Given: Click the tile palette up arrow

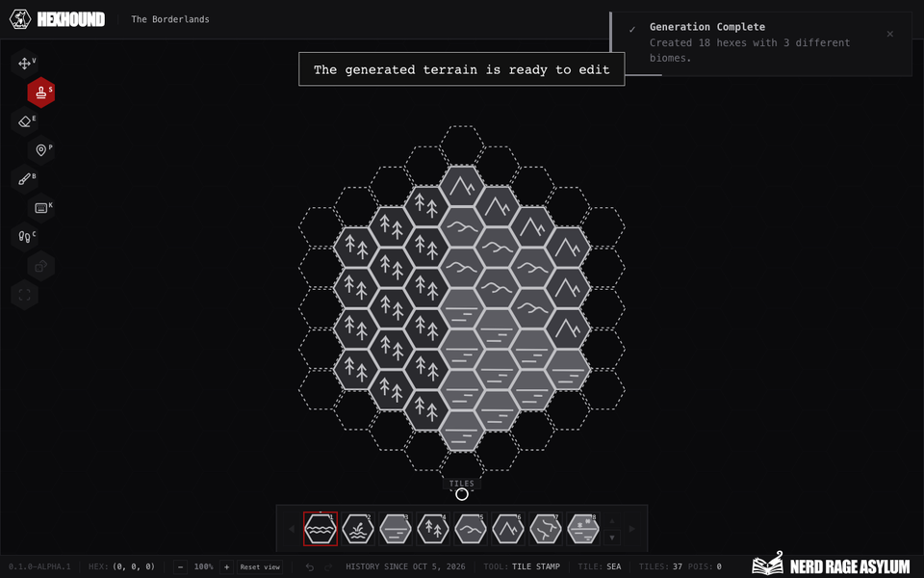Looking at the screenshot, I should click(x=612, y=521).
